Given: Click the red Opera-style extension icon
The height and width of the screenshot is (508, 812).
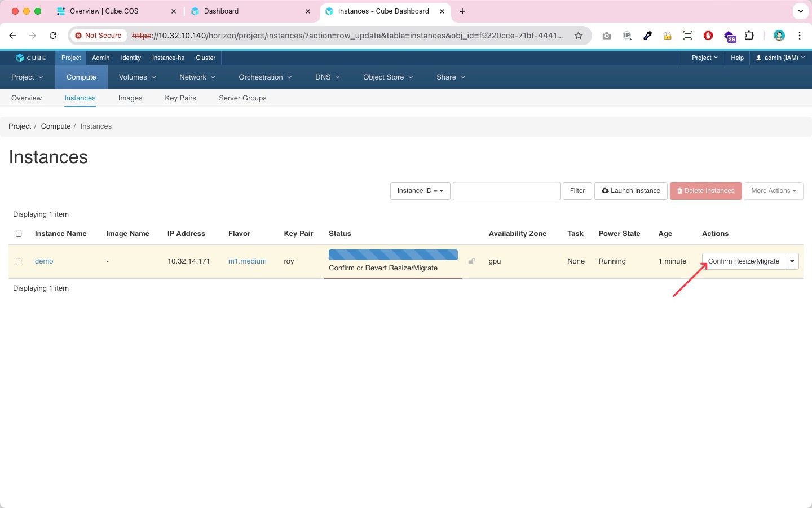Looking at the screenshot, I should (x=708, y=36).
